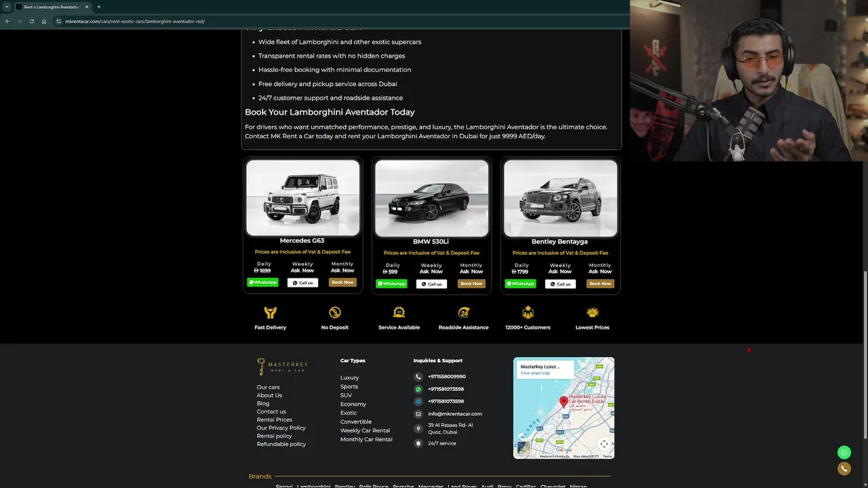
Task: Open the floating gold phone call button
Action: 844,468
